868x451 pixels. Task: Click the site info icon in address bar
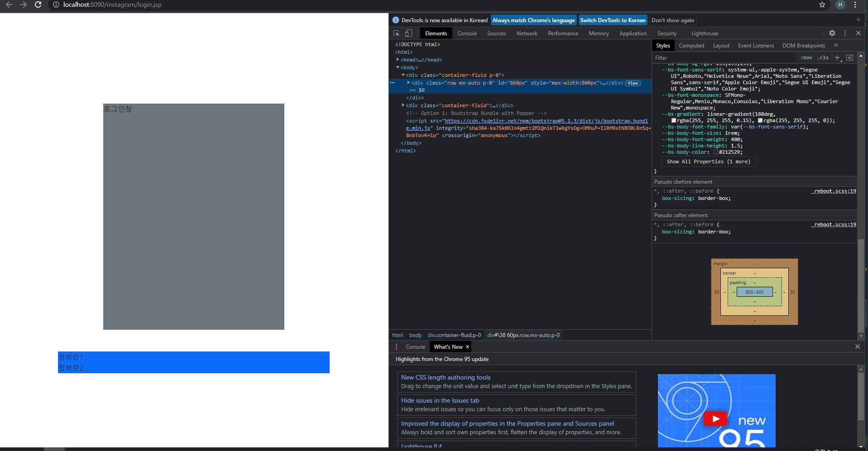click(x=56, y=5)
